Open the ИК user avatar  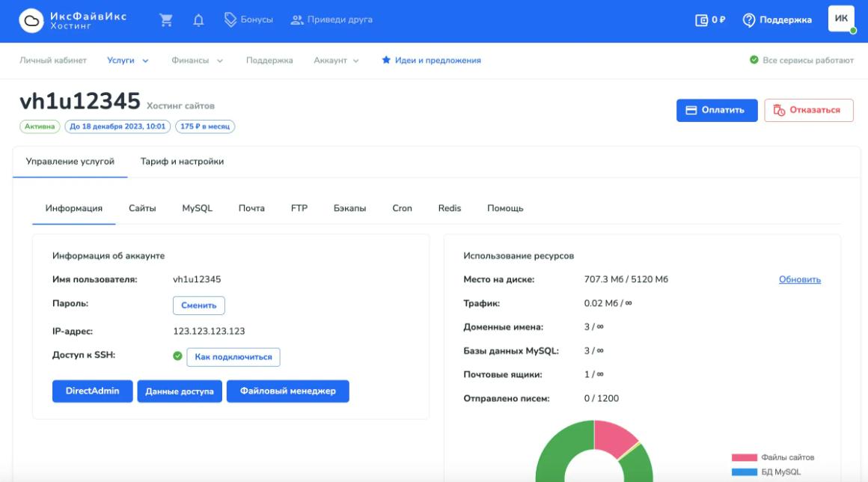(841, 19)
